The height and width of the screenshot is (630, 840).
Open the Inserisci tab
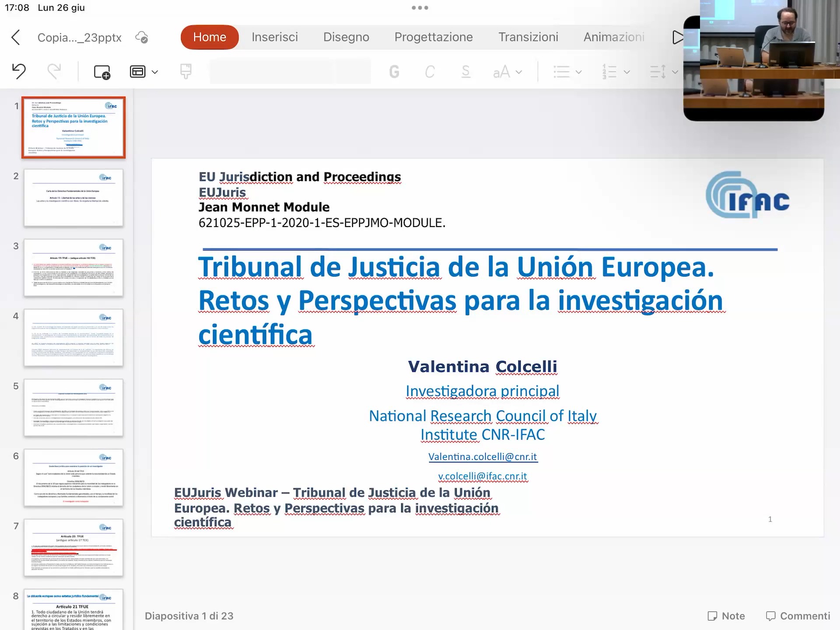click(x=275, y=37)
